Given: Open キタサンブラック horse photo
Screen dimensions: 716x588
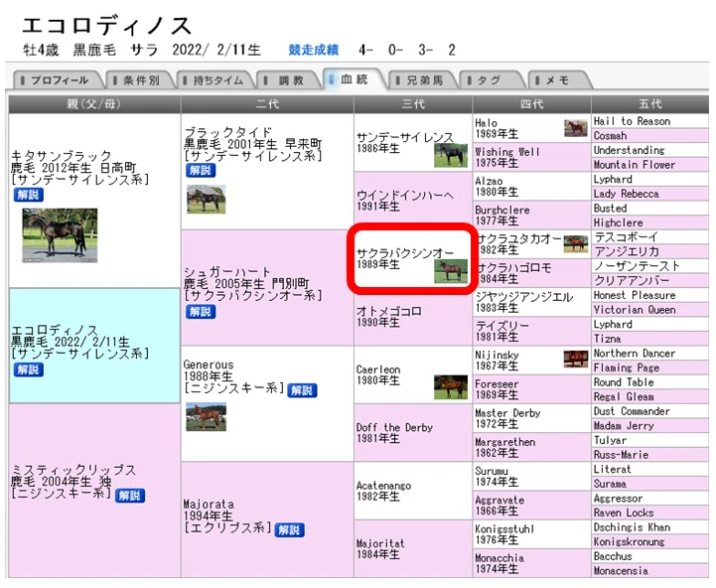Looking at the screenshot, I should coord(60,235).
